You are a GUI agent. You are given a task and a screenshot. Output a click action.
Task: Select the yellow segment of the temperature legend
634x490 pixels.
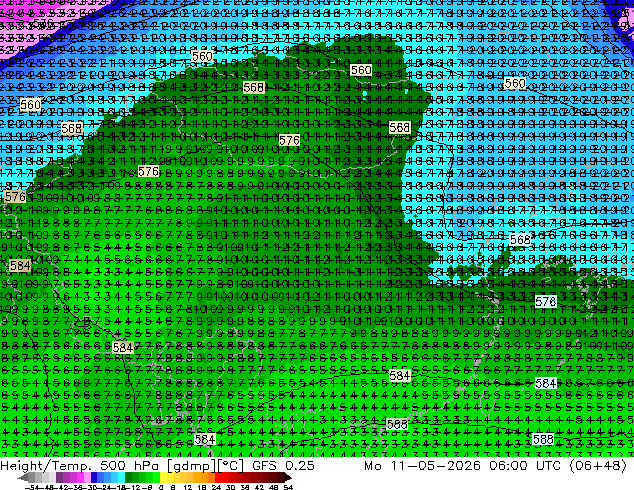[163, 478]
